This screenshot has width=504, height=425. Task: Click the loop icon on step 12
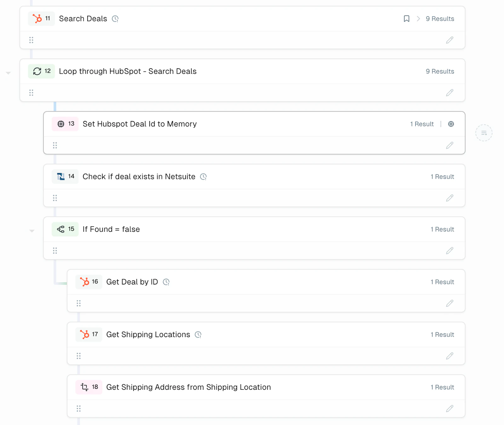pos(37,71)
